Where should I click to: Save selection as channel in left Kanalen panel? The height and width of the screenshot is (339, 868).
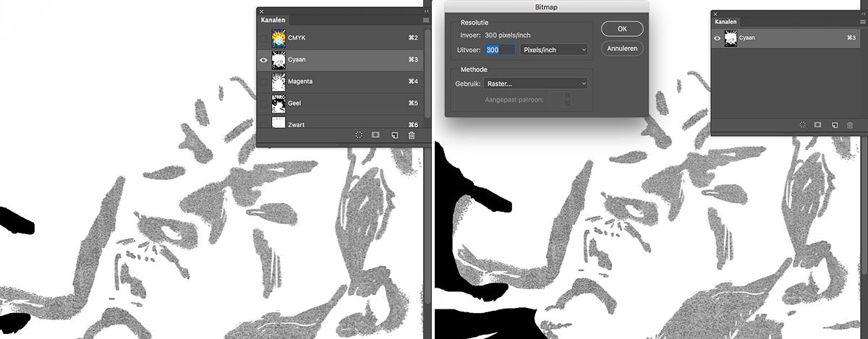click(376, 135)
